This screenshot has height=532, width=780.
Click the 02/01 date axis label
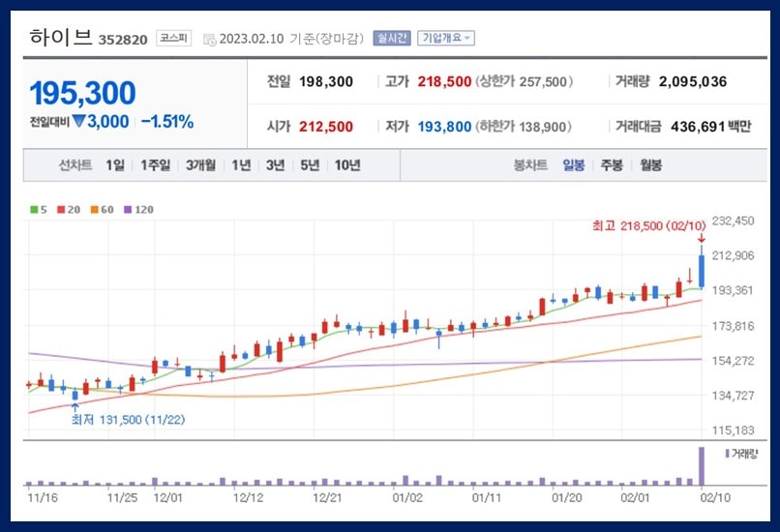pyautogui.click(x=635, y=498)
